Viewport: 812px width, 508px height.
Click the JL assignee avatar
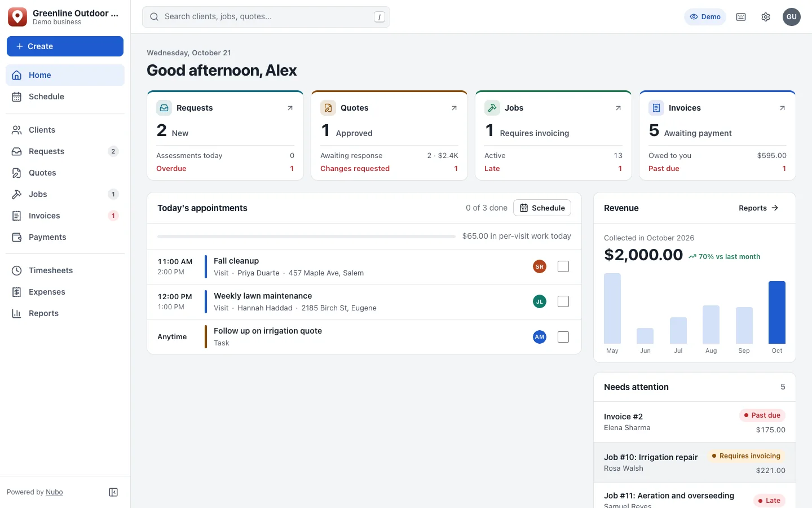tap(540, 301)
